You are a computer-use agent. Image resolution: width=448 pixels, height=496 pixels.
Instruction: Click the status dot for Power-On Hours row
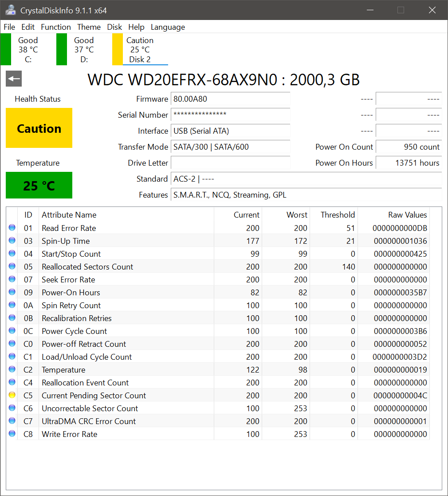coord(12,292)
